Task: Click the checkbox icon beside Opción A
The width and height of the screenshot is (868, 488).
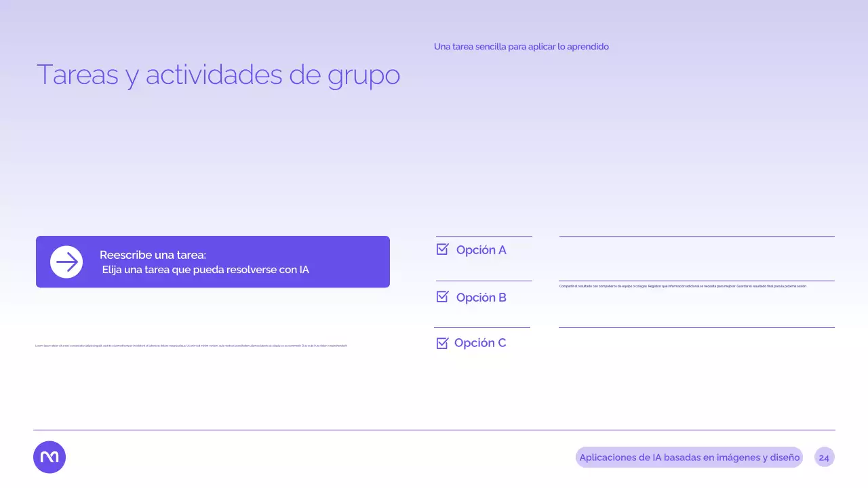Action: [x=442, y=249]
